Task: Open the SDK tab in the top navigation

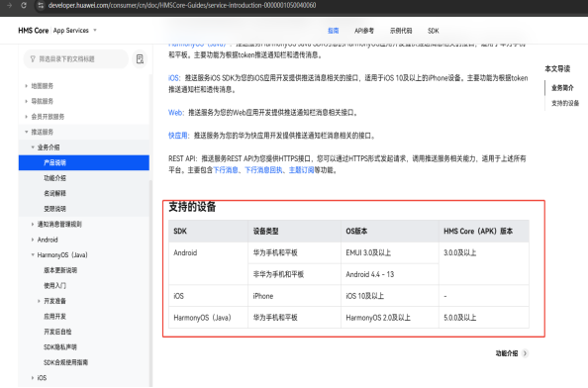Action: 434,31
